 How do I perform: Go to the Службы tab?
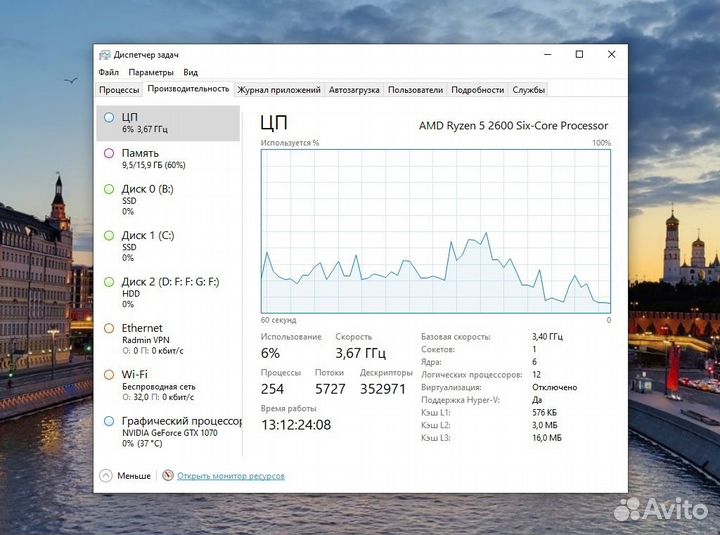click(x=528, y=90)
